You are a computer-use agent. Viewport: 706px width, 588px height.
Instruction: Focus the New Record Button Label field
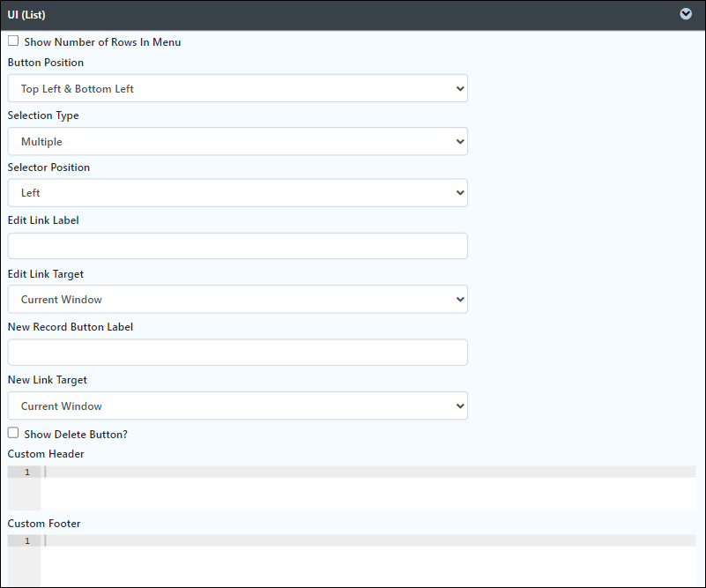point(238,352)
